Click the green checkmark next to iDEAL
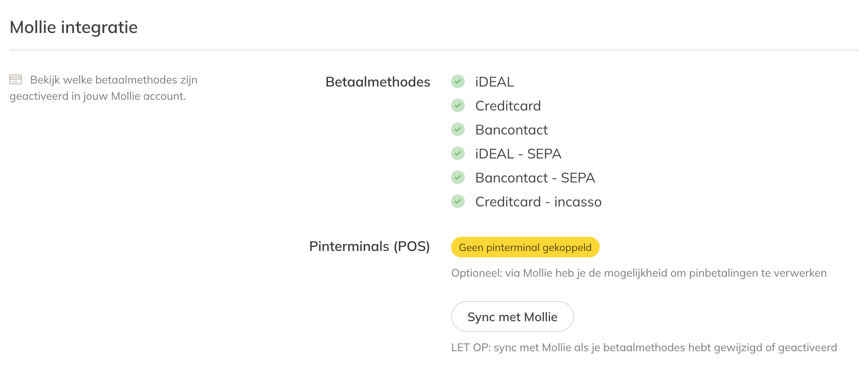Image resolution: width=868 pixels, height=370 pixels. point(458,81)
